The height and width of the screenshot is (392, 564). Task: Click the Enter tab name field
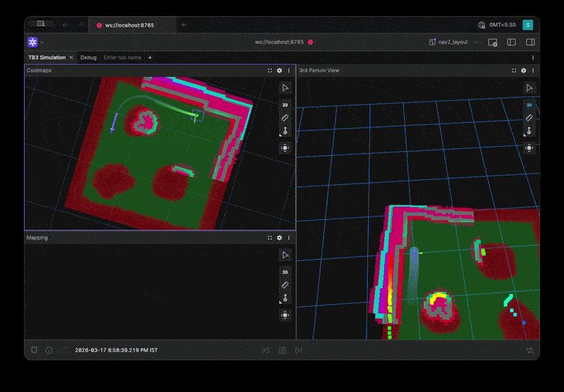click(x=122, y=58)
